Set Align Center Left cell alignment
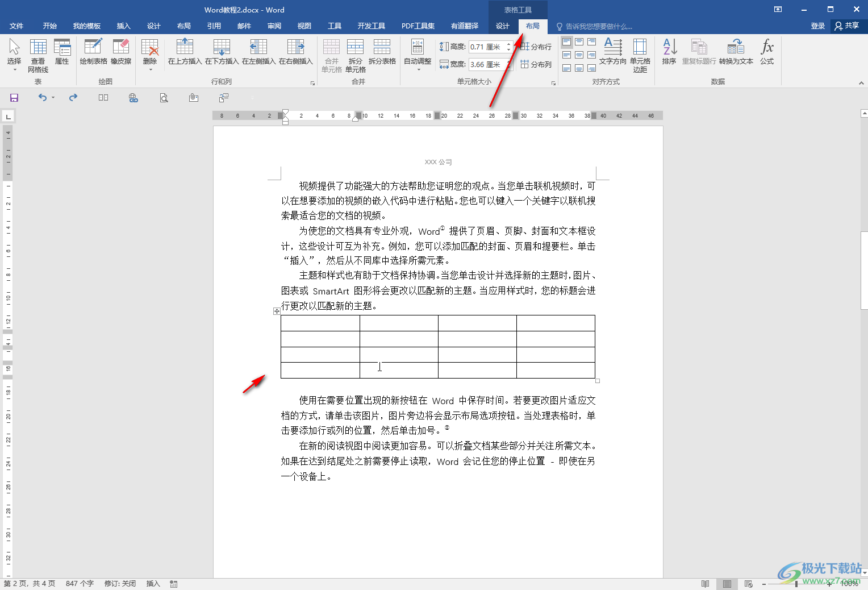868x590 pixels. click(566, 55)
